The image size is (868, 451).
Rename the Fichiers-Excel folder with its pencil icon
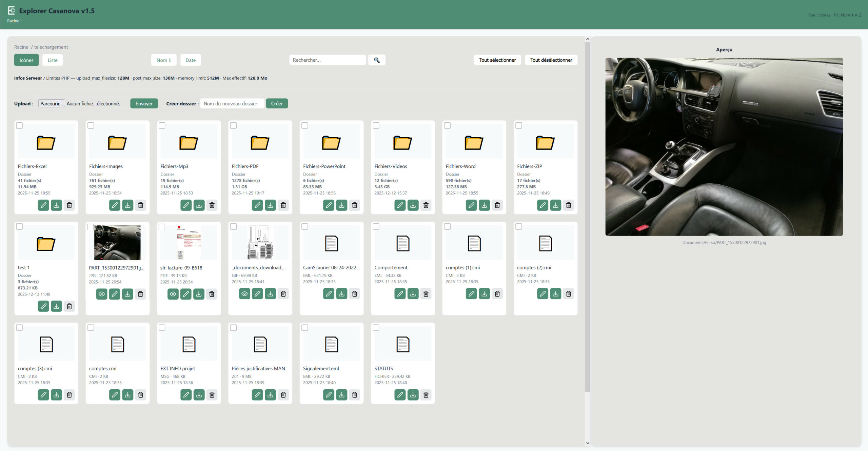pyautogui.click(x=43, y=205)
